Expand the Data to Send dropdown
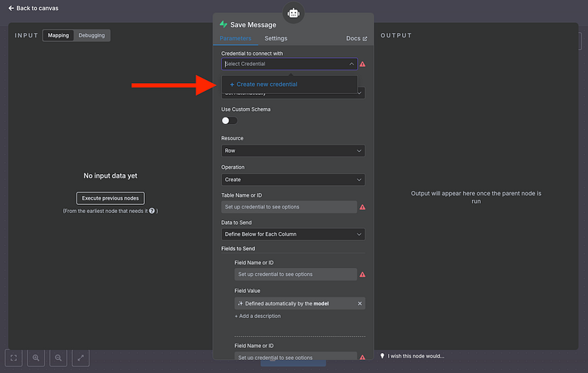This screenshot has width=588, height=373. 293,234
